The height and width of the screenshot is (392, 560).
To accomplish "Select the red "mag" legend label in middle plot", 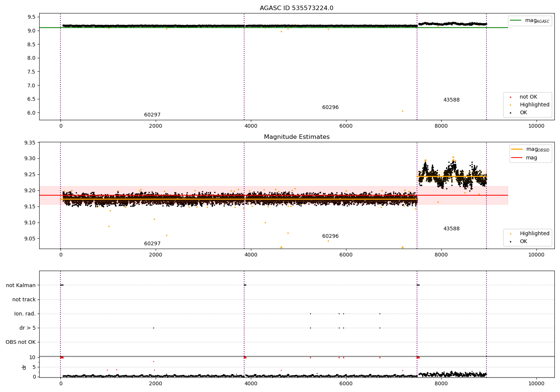I will (x=532, y=158).
